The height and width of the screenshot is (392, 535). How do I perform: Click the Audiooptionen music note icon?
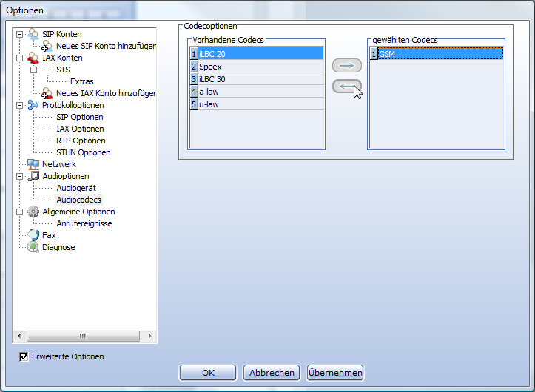(x=33, y=176)
